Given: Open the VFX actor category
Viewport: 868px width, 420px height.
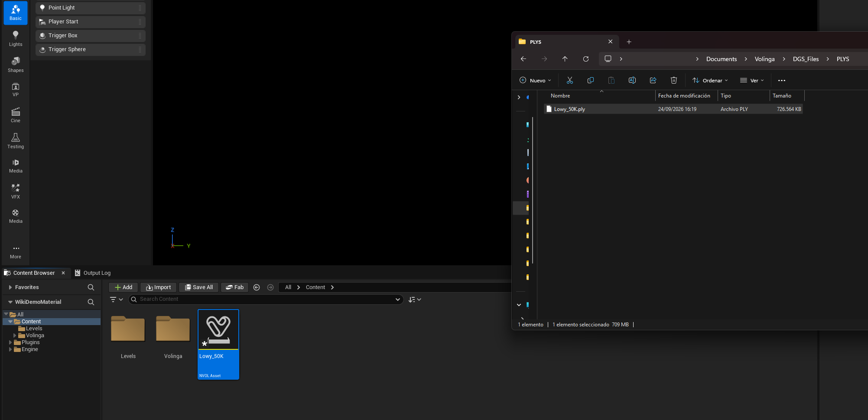Looking at the screenshot, I should [x=16, y=191].
